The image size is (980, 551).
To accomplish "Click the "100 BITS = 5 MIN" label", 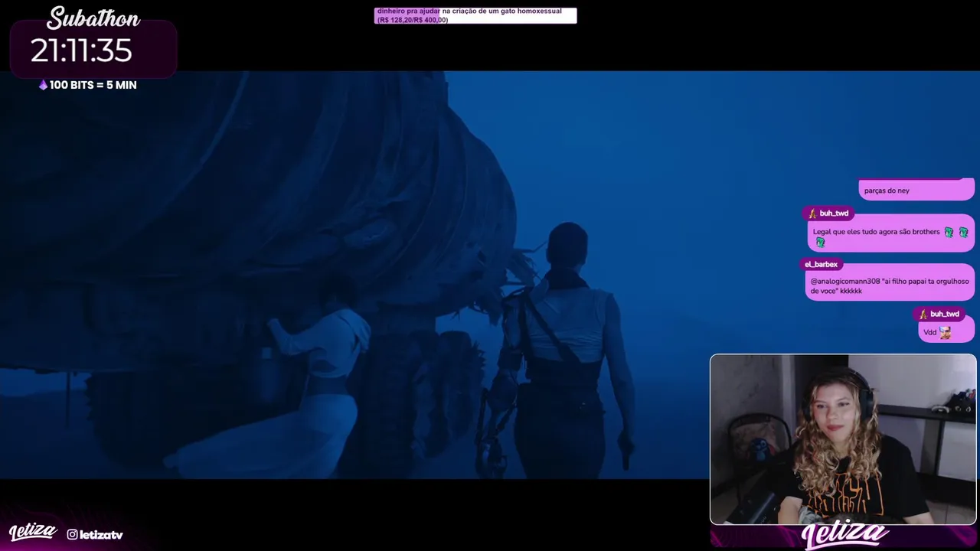I will (93, 85).
